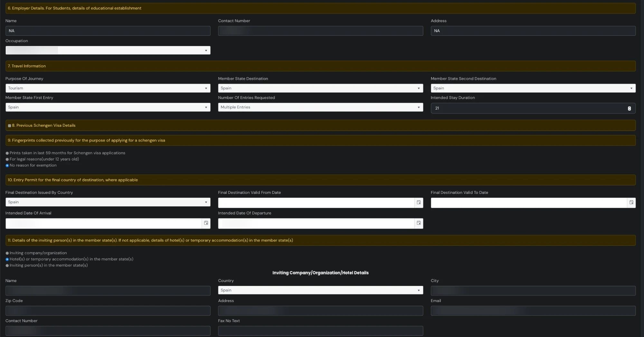Click the hotel Address input field

pyautogui.click(x=320, y=311)
